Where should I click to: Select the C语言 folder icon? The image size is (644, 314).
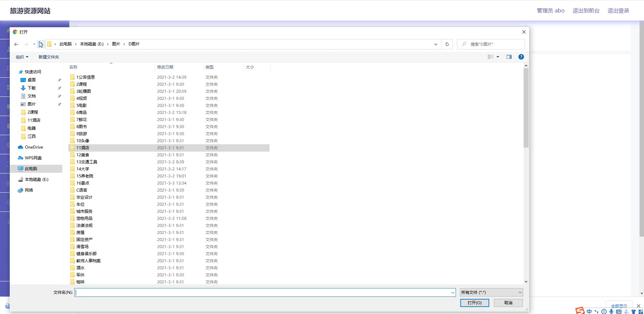72,190
